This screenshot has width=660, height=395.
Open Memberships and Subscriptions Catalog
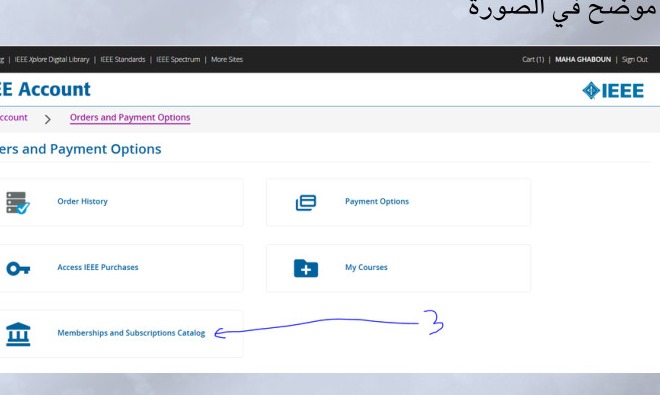tap(131, 333)
